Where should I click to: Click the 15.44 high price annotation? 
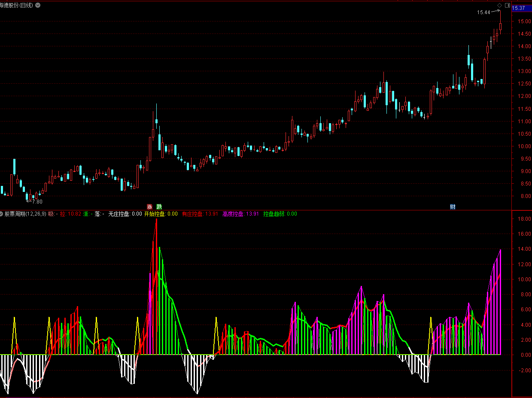click(483, 12)
